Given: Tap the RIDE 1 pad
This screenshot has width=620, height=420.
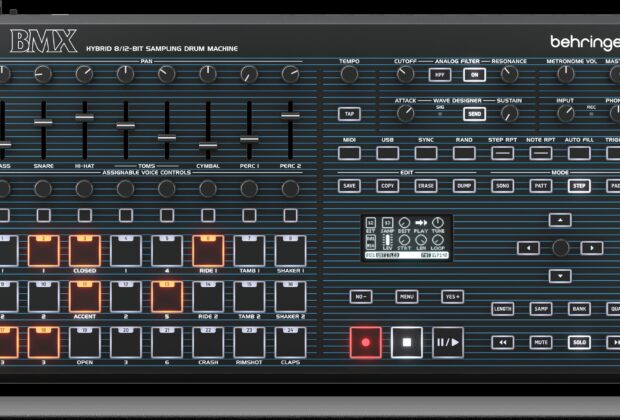Looking at the screenshot, I should coord(208,251).
